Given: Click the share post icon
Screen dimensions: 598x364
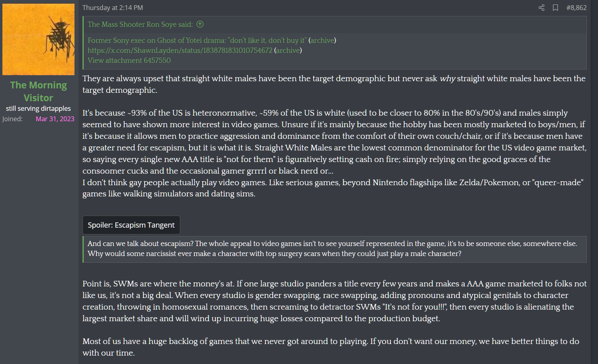Looking at the screenshot, I should [x=542, y=8].
